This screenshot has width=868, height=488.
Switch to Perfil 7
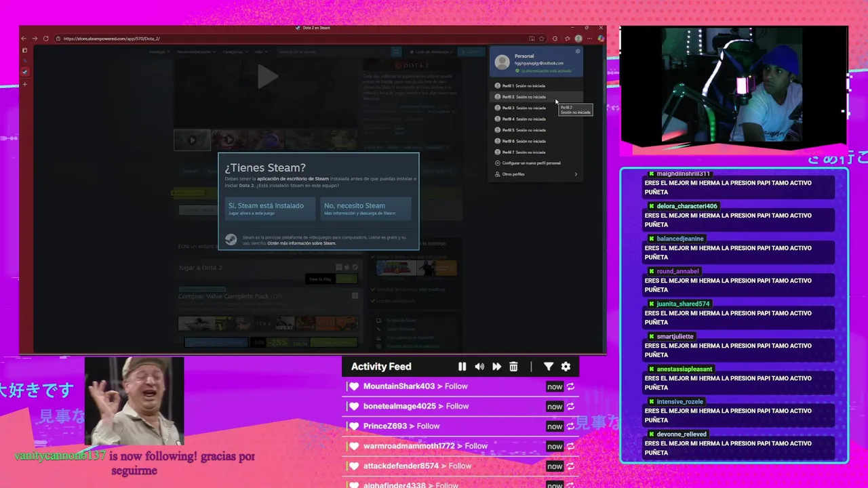(535, 152)
